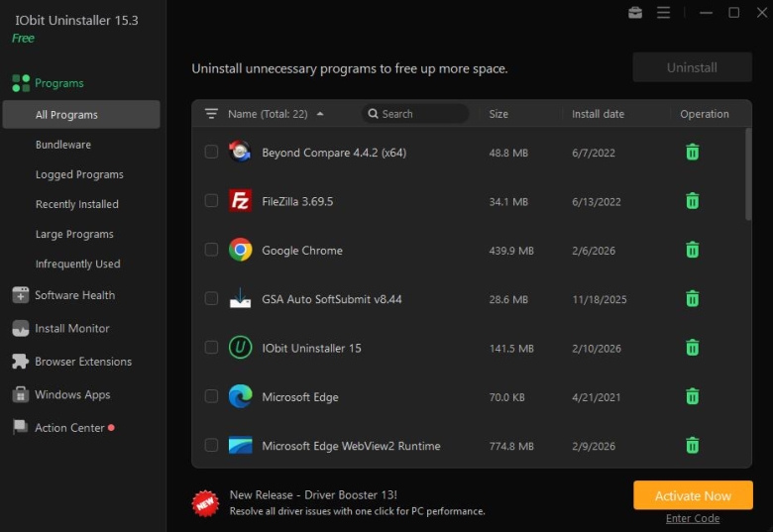Collapse the Programs section in sidebar
This screenshot has height=532, width=773.
[x=59, y=83]
